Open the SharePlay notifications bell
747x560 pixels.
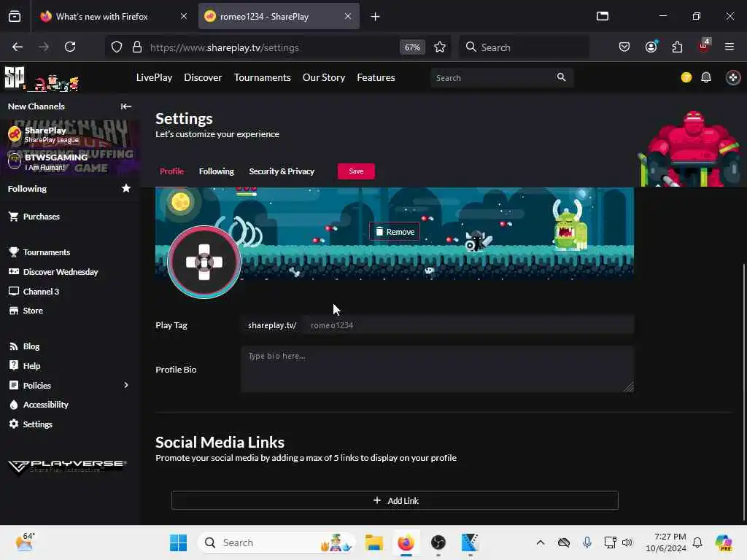(706, 77)
